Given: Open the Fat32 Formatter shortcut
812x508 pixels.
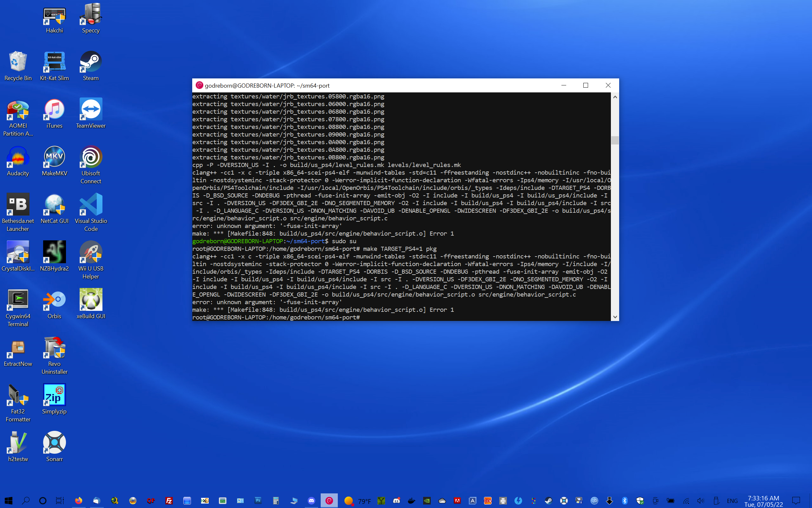Looking at the screenshot, I should click(18, 404).
